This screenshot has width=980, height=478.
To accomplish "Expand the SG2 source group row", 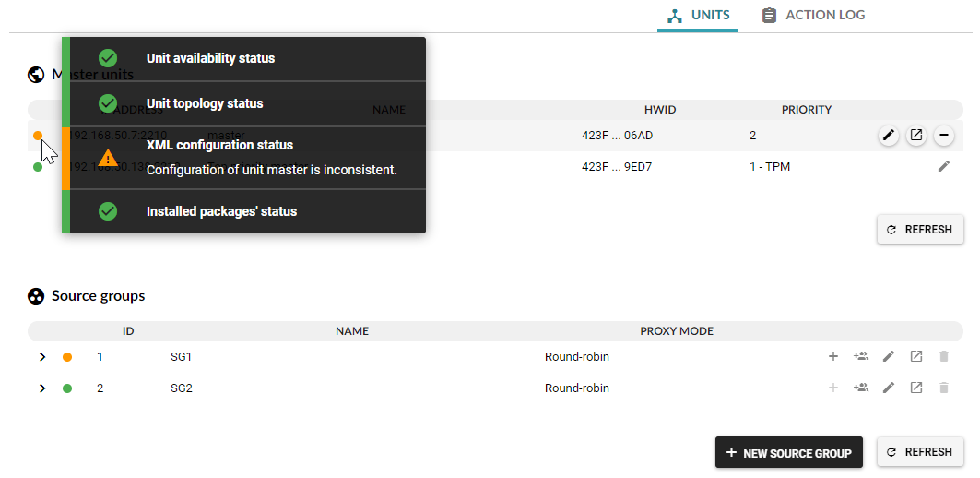I will [42, 388].
